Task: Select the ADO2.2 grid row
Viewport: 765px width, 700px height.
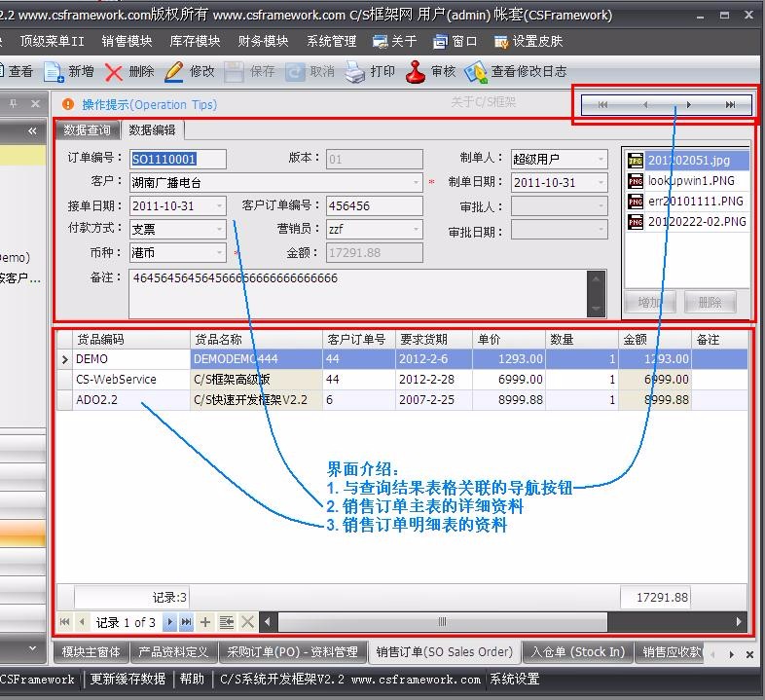Action: click(x=403, y=400)
